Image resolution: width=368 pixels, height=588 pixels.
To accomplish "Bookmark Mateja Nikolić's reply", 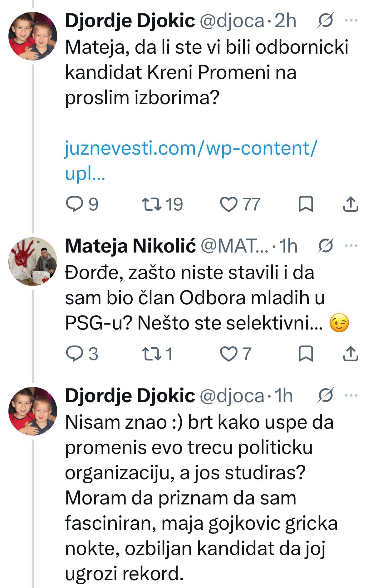I will coord(306,354).
